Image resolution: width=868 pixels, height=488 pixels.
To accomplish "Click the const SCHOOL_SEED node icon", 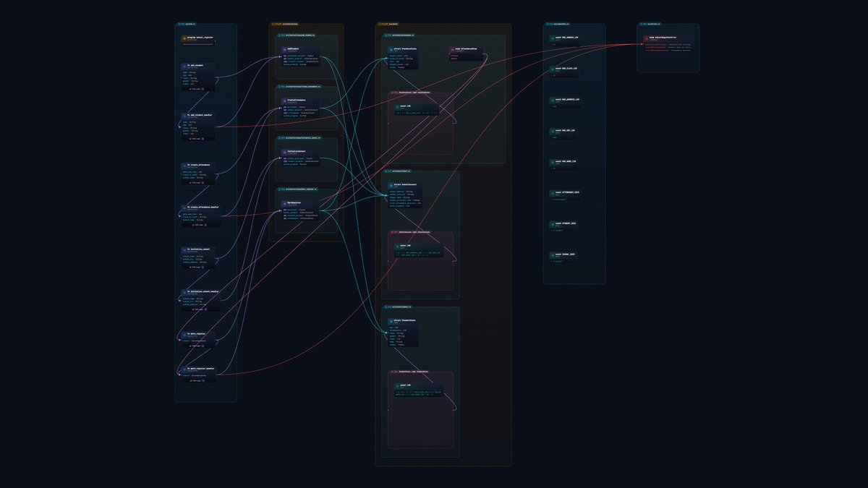I will coord(553,254).
